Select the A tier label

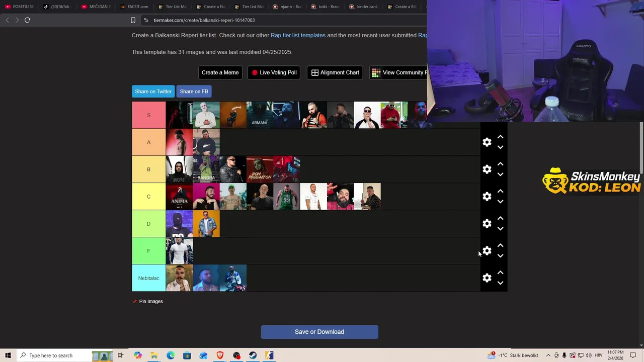click(x=148, y=142)
